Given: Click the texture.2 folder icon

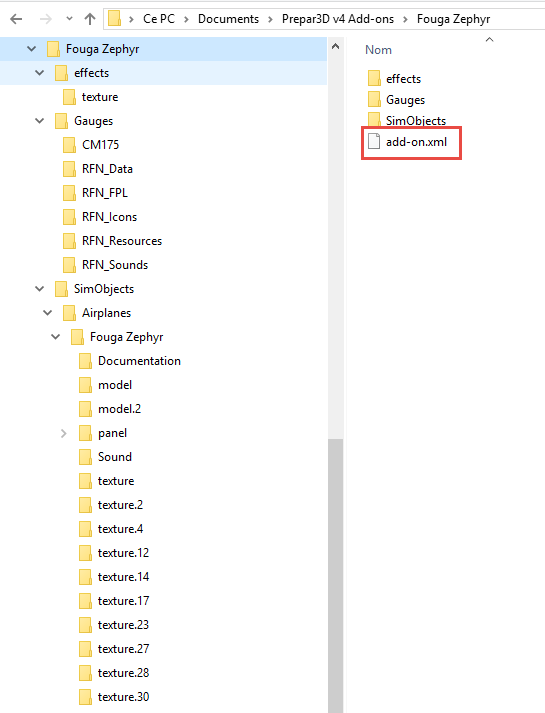Looking at the screenshot, I should click(x=85, y=505).
